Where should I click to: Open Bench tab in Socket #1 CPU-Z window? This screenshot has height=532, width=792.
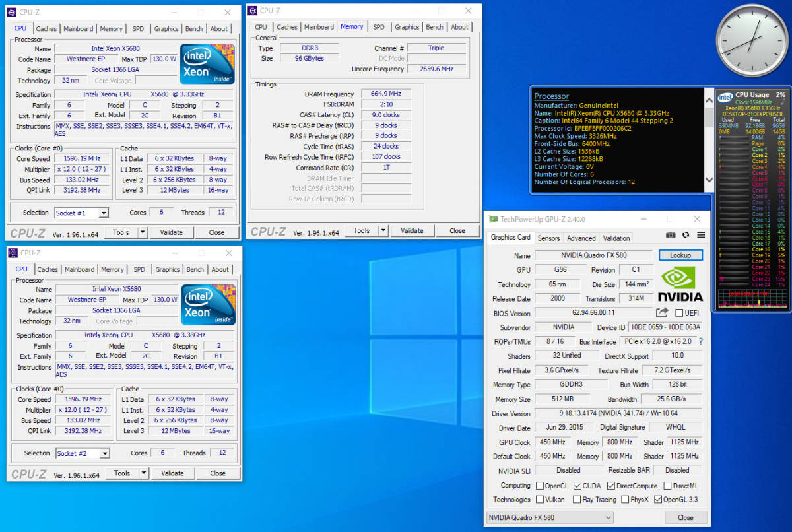194,29
